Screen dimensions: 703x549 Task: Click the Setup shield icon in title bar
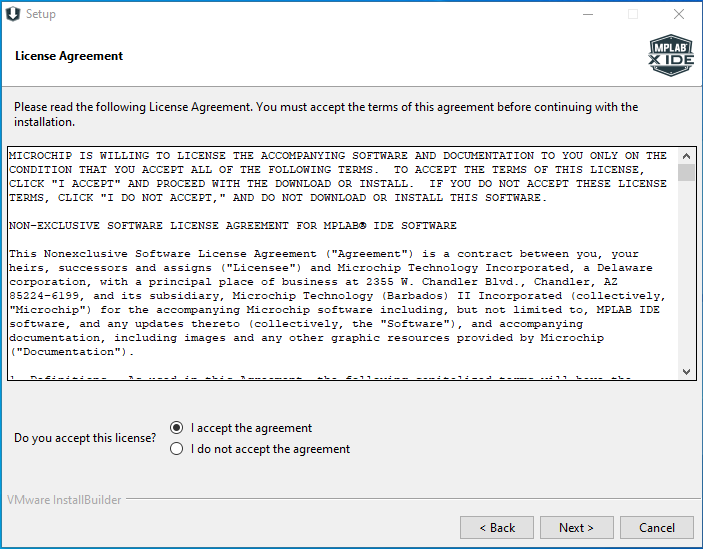pyautogui.click(x=13, y=14)
